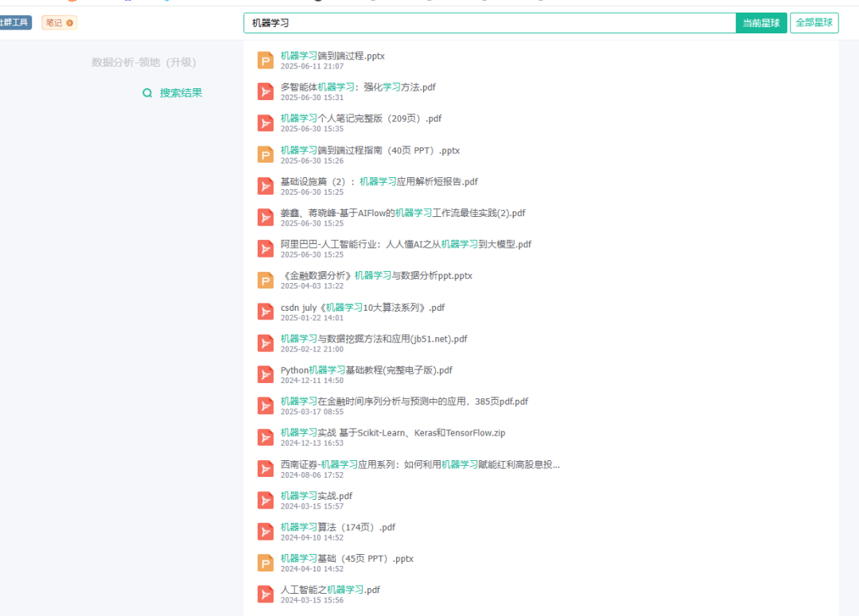859x616 pixels.
Task: Open 数据分析-领地 (升级) group title
Action: click(x=143, y=63)
